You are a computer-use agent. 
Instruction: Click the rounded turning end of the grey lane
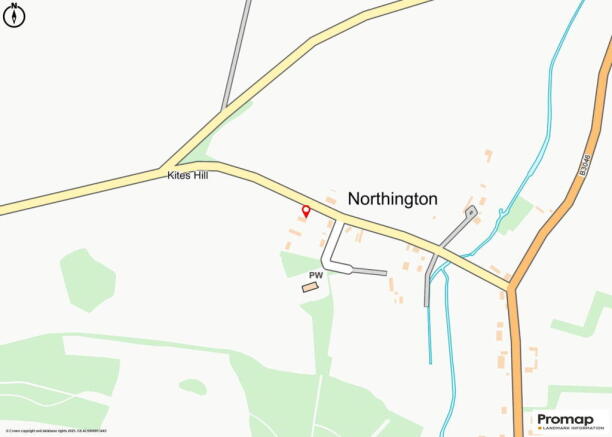pos(471,212)
